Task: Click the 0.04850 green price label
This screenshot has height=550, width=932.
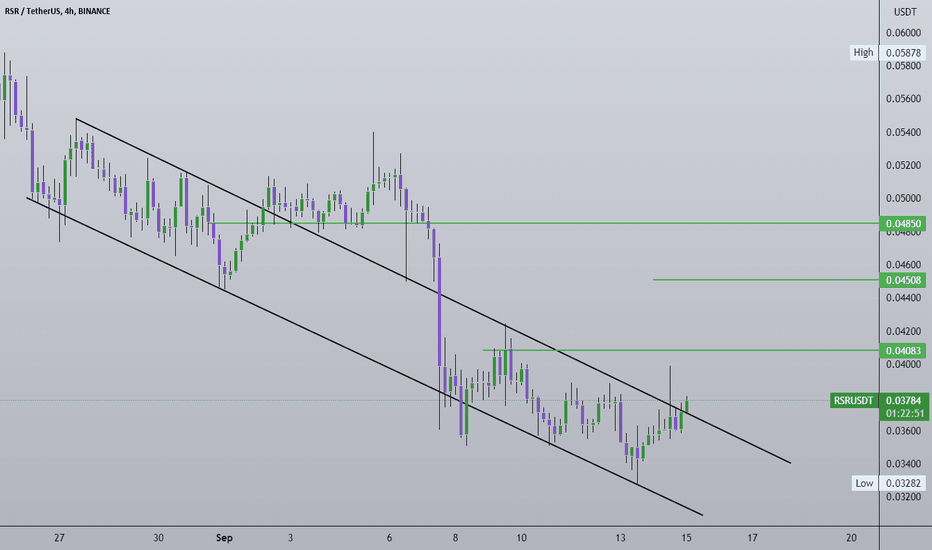Action: (x=902, y=224)
